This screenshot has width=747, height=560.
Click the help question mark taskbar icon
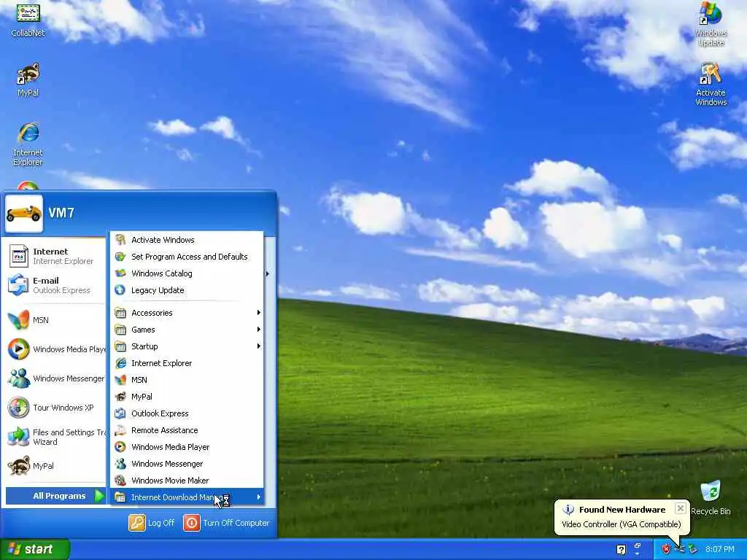pyautogui.click(x=622, y=550)
